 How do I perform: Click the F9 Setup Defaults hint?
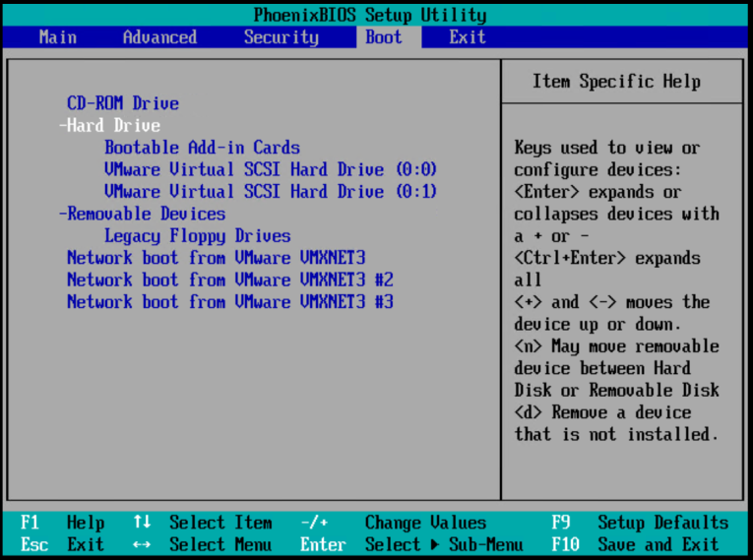click(x=640, y=522)
